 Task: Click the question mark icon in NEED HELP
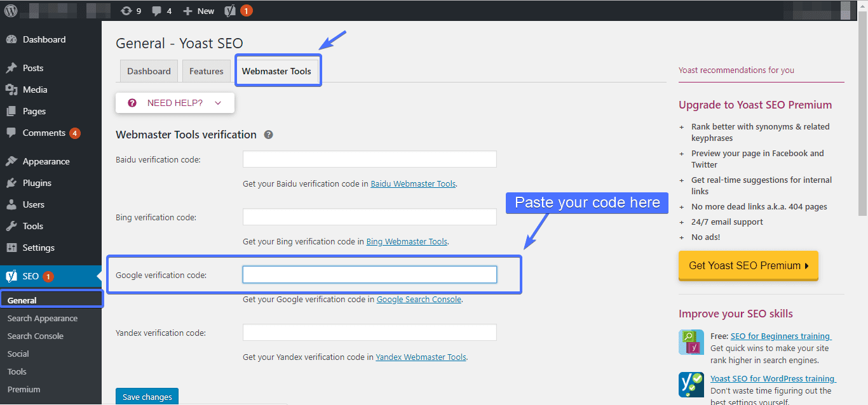pos(132,103)
